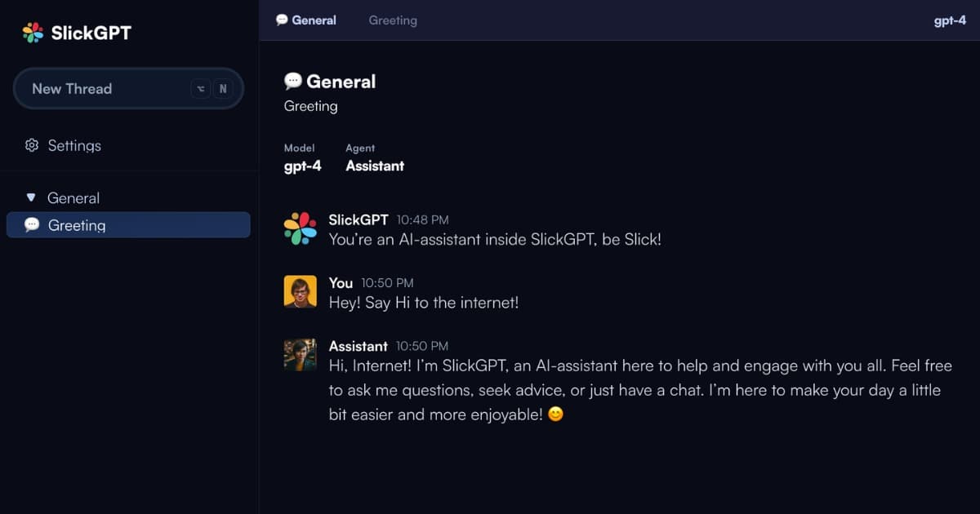Click the SlickGPT flower logo
Screen dimensions: 980x514
coord(32,32)
